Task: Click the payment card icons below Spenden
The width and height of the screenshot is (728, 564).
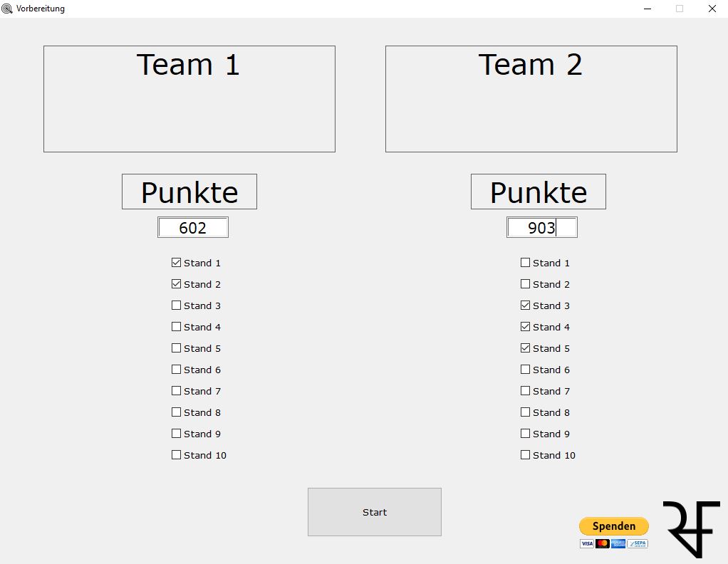Action: [613, 544]
